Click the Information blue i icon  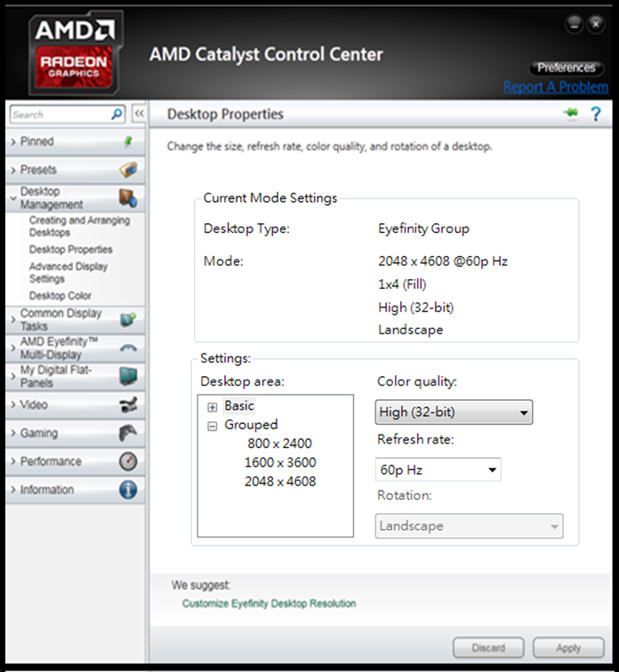tap(128, 490)
